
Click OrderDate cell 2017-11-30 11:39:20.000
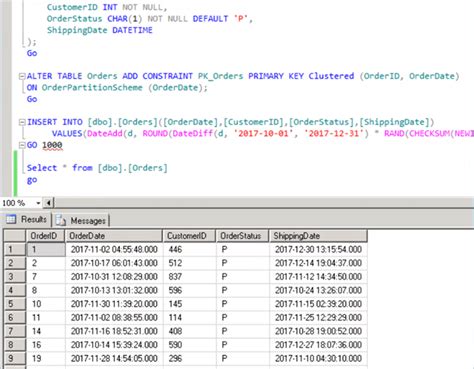(114, 304)
